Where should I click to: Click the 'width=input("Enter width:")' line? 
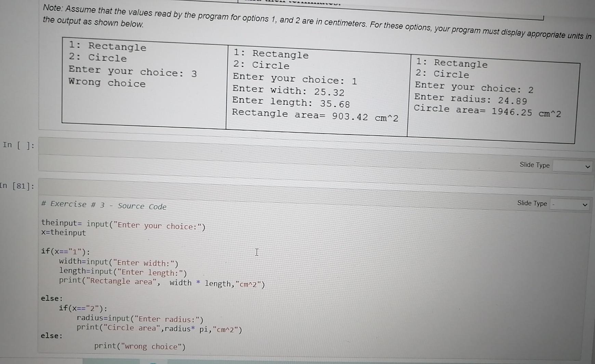[x=119, y=262]
